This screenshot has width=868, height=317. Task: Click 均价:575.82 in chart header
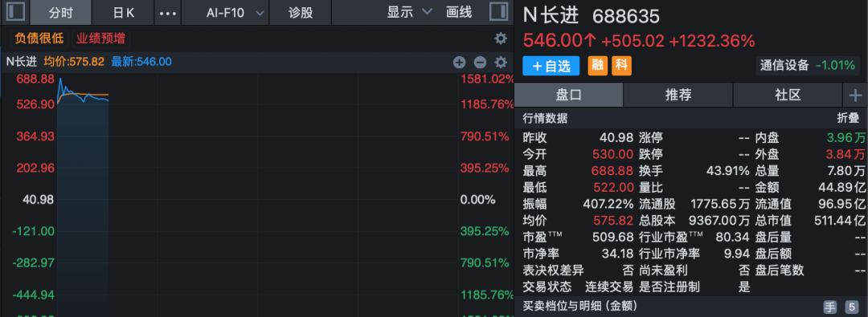74,62
